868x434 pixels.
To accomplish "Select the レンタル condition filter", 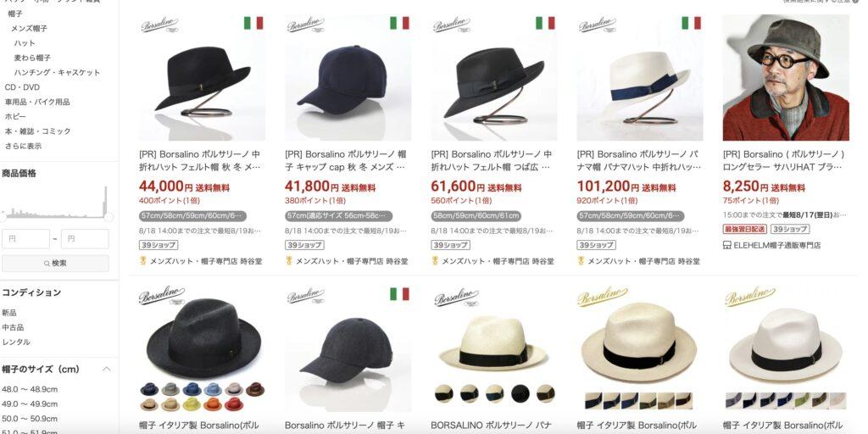I will [x=16, y=342].
